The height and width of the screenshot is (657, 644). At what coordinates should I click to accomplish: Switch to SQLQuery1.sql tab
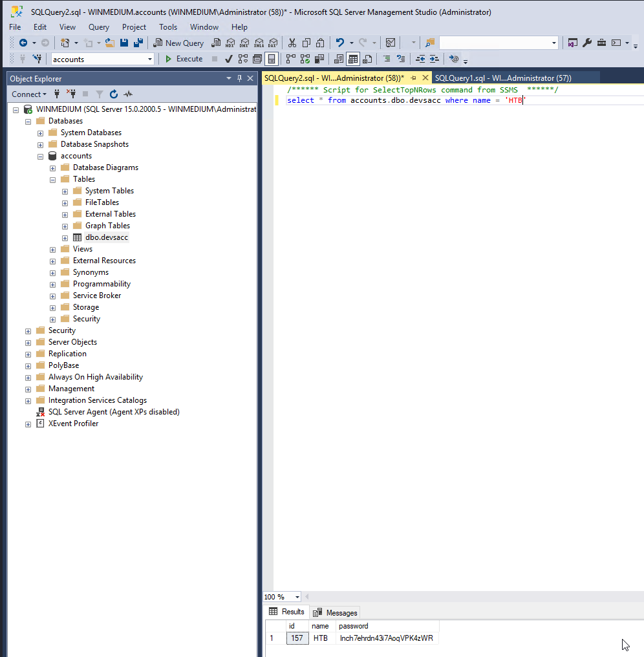503,78
